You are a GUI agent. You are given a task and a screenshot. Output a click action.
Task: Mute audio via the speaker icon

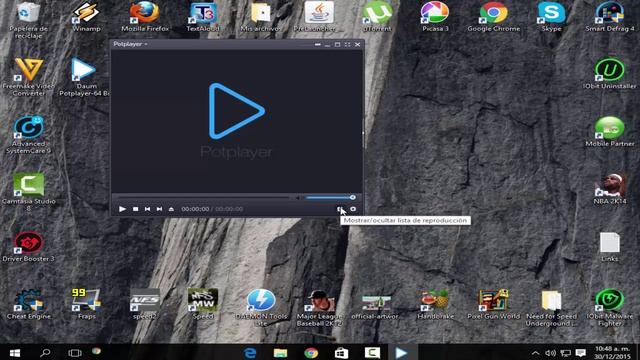pos(298,198)
